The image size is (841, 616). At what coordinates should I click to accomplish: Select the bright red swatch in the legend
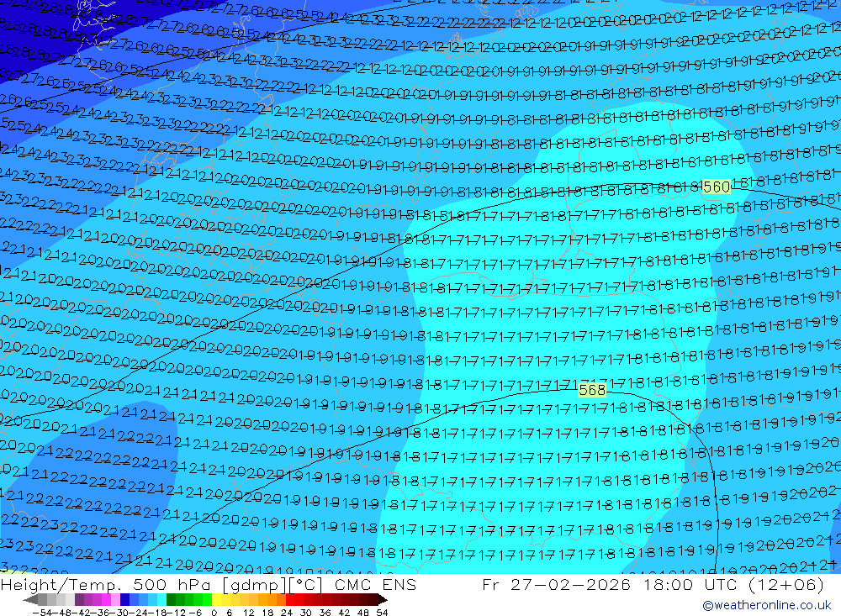click(290, 599)
